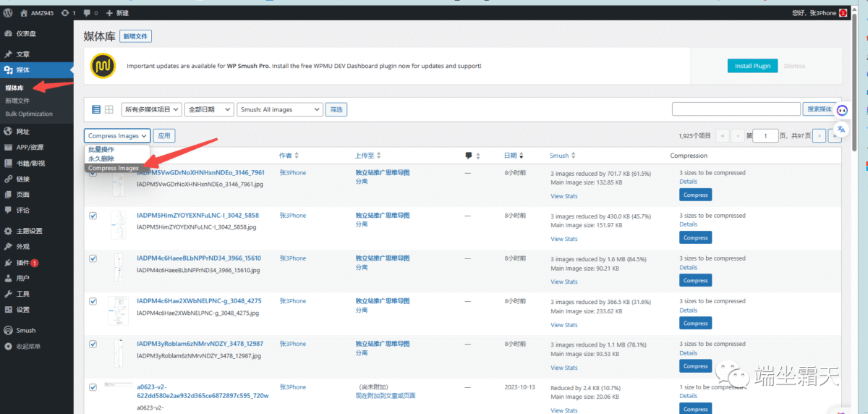The width and height of the screenshot is (868, 414).
Task: Open the 全部日期 date filter dropdown
Action: [x=208, y=109]
